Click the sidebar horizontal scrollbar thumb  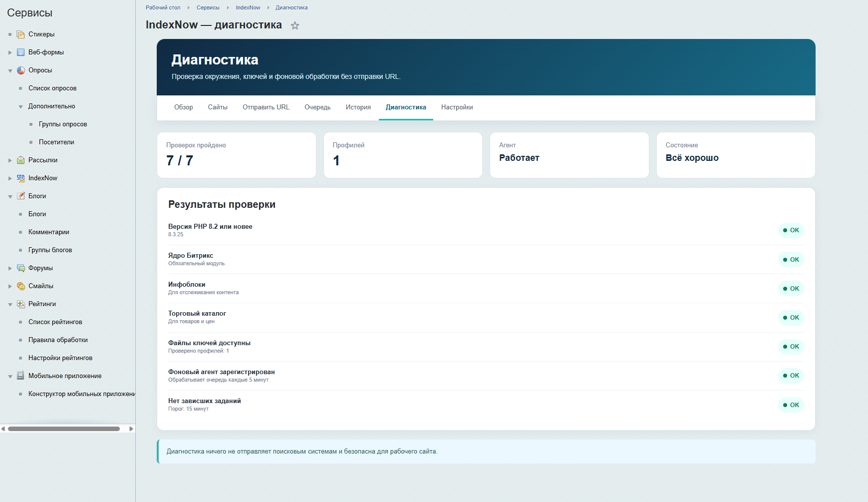(64, 429)
